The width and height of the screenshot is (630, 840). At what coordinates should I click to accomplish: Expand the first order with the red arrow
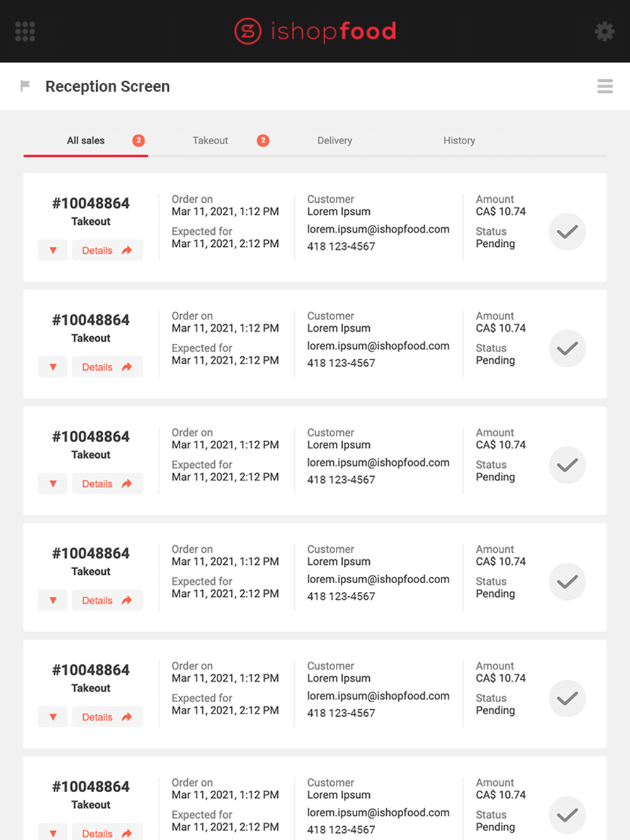click(53, 250)
